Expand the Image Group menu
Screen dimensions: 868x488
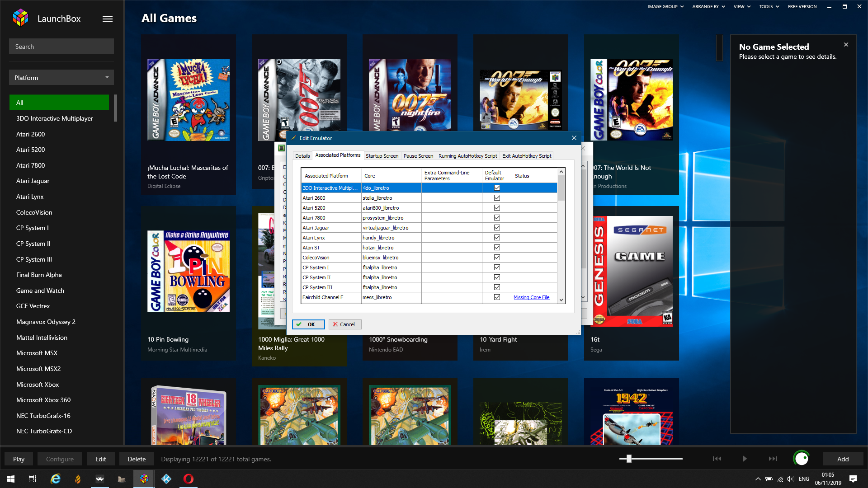pos(665,7)
